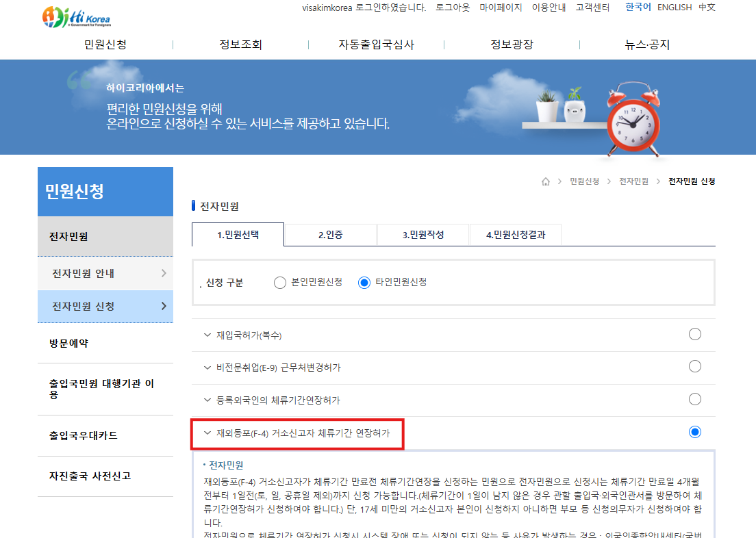Viewport: 756px width, 538px height.
Task: Select radio for 재입국허가(복수)
Action: [695, 334]
